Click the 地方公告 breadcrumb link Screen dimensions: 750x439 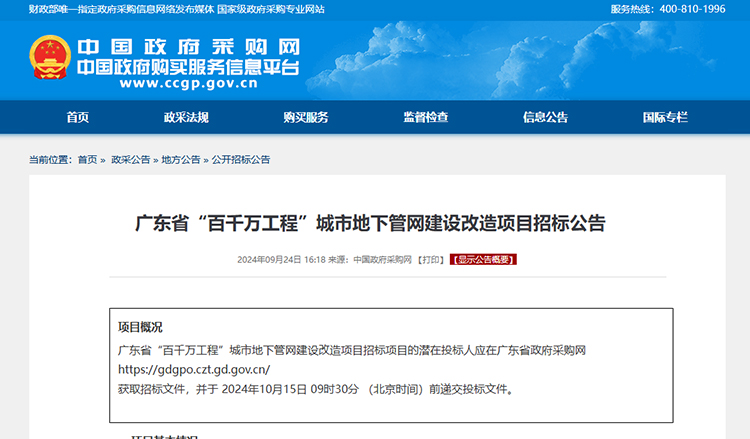[181, 160]
